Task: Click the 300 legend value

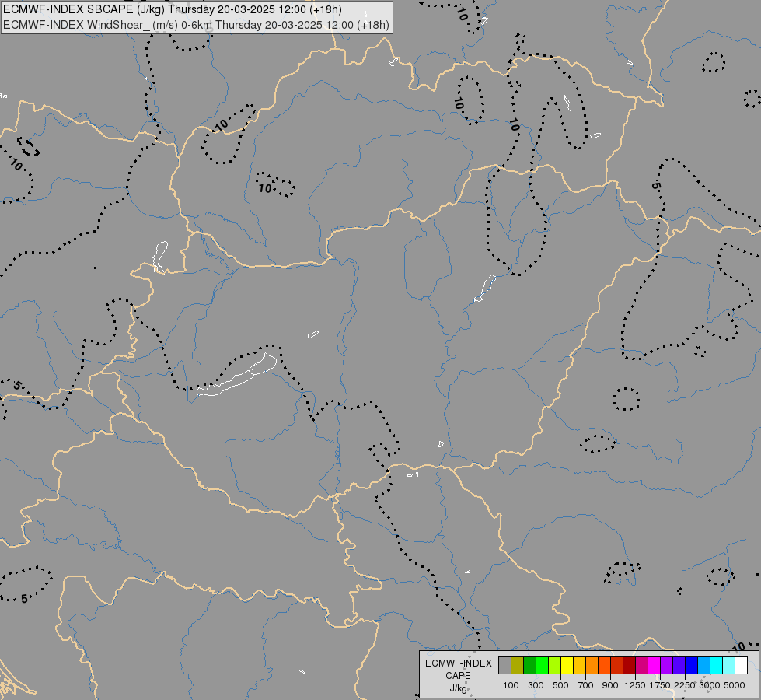Action: pyautogui.click(x=536, y=685)
